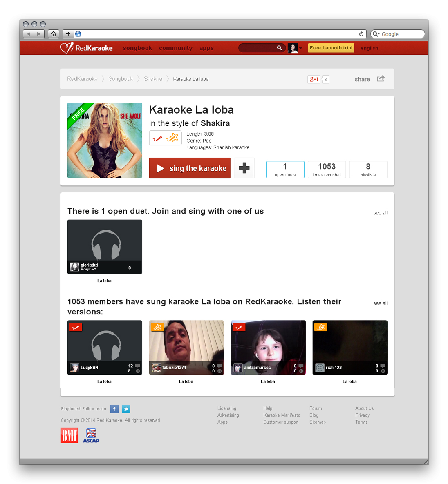This screenshot has height=484, width=448.
Task: Reload page with the refresh icon
Action: (361, 34)
